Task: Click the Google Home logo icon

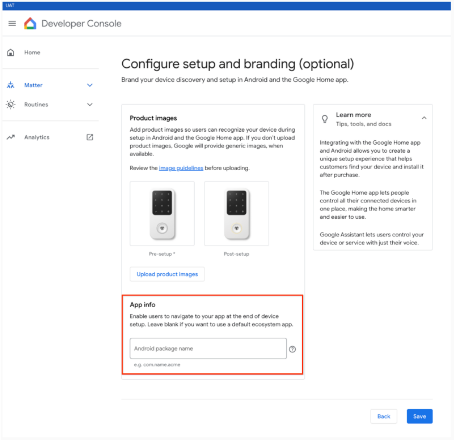Action: pos(30,23)
